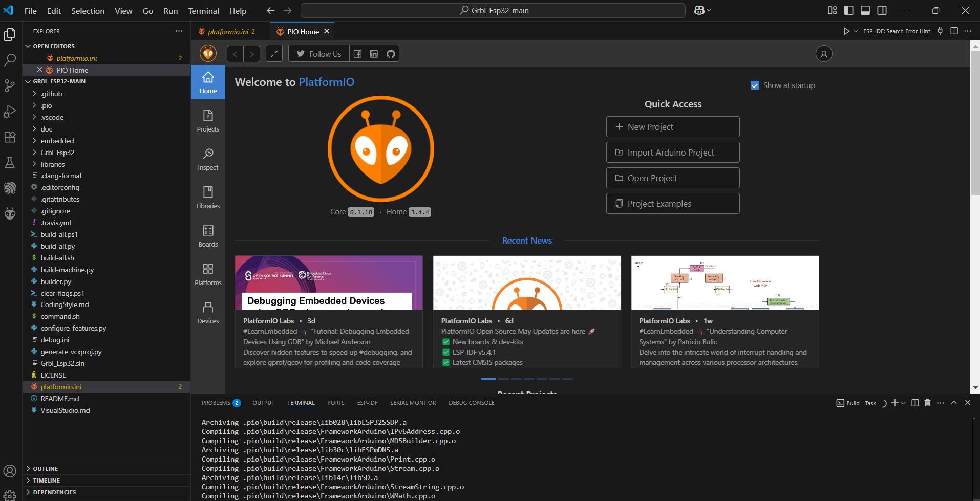Image resolution: width=980 pixels, height=501 pixels.
Task: Open the Explorer view in activity bar
Action: pyautogui.click(x=10, y=34)
